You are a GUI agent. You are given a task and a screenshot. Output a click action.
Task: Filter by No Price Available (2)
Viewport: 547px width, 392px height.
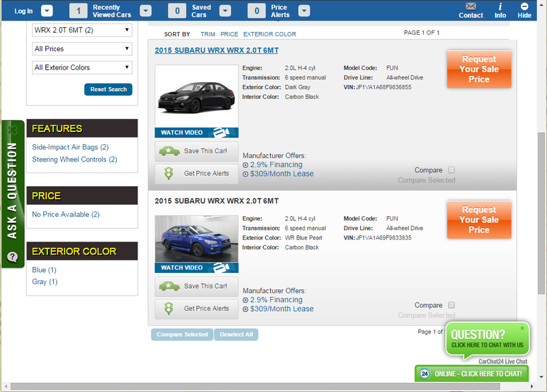66,214
